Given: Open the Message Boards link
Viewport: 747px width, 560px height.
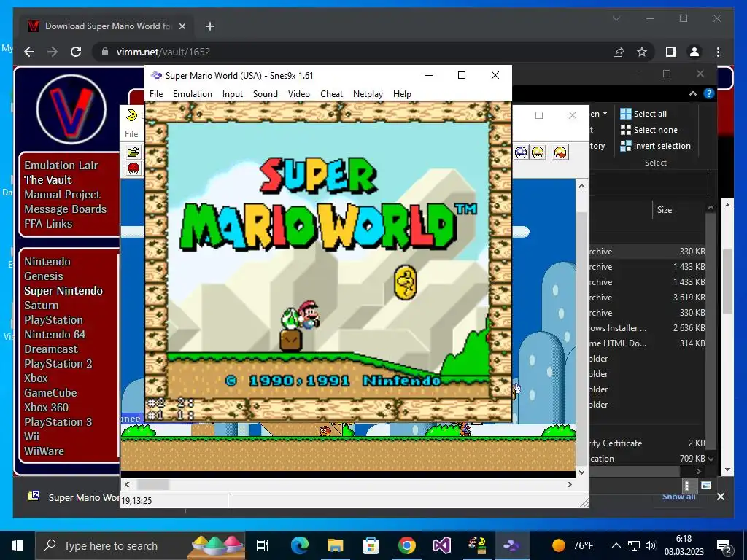Looking at the screenshot, I should coord(65,209).
